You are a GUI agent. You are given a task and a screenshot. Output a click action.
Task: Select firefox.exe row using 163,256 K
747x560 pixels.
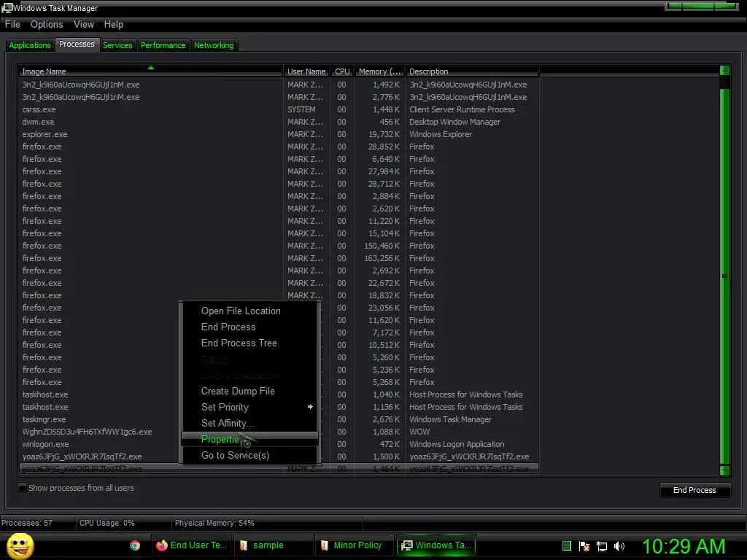pos(278,258)
